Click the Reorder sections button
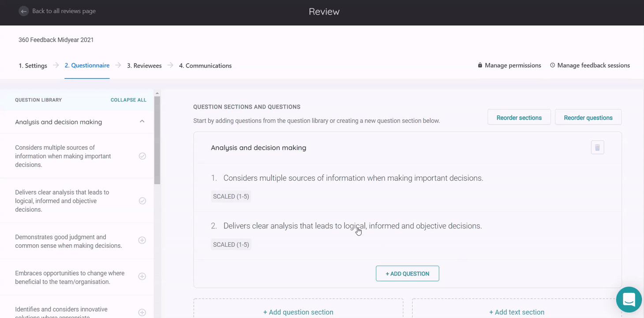 tap(519, 117)
